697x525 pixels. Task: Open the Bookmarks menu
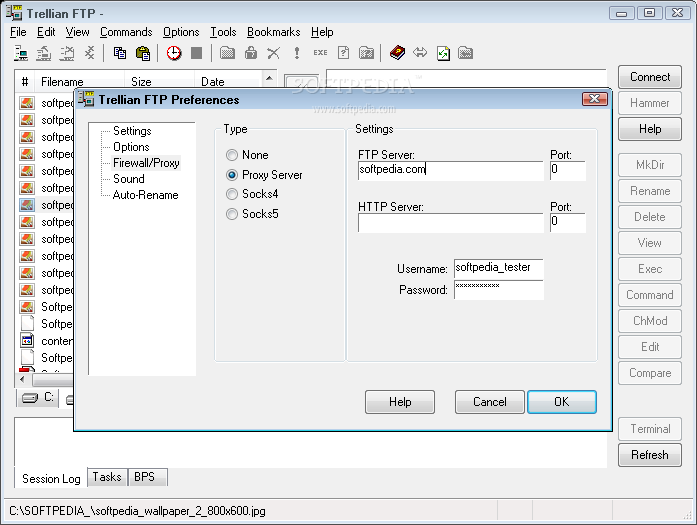coord(273,32)
